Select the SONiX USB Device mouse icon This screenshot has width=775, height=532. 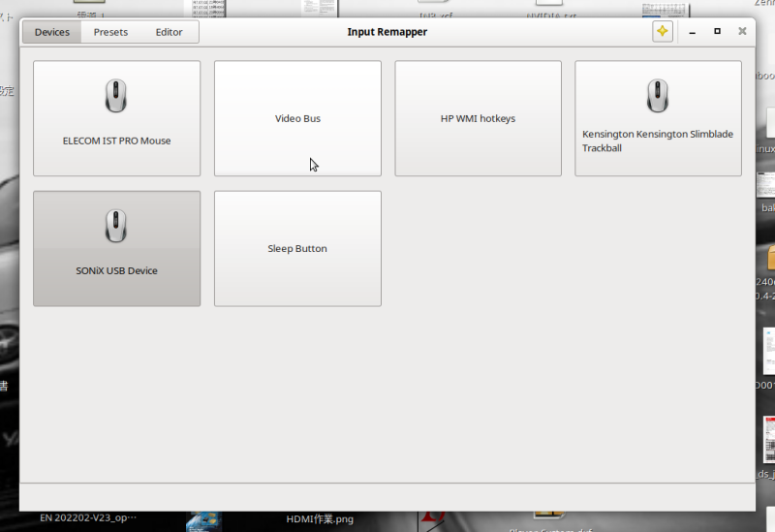pos(116,227)
